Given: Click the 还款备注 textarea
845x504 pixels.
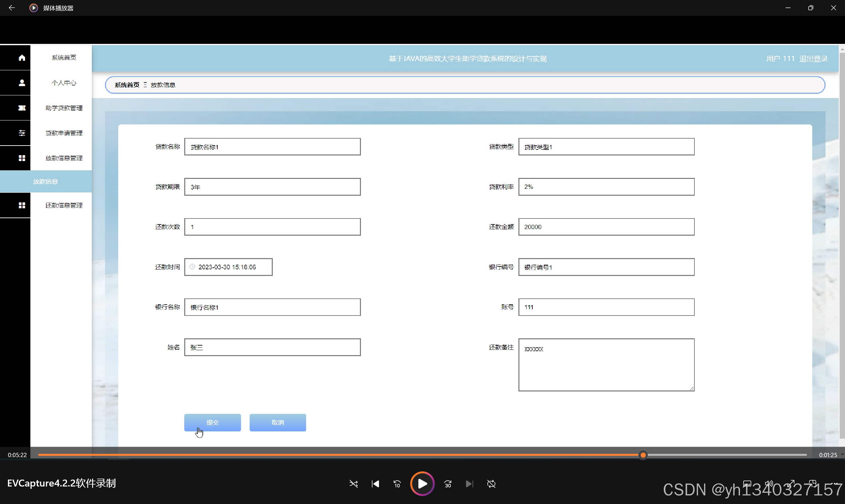Looking at the screenshot, I should (x=607, y=365).
